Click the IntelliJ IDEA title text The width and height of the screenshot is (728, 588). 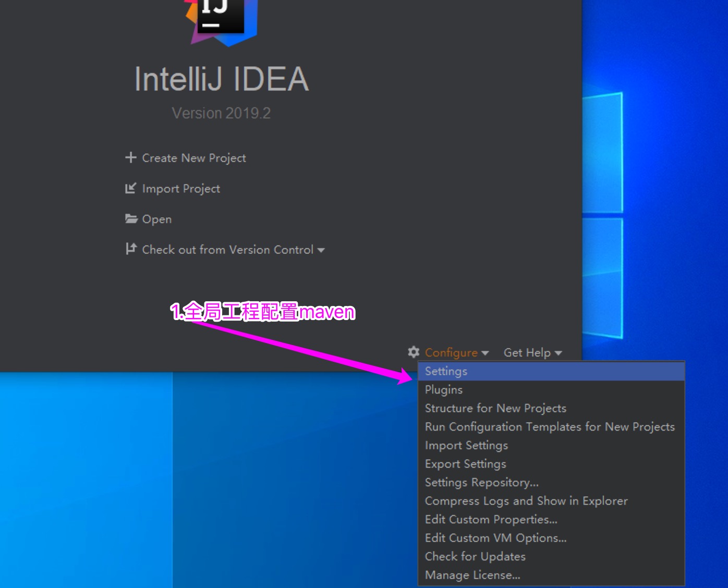point(222,79)
